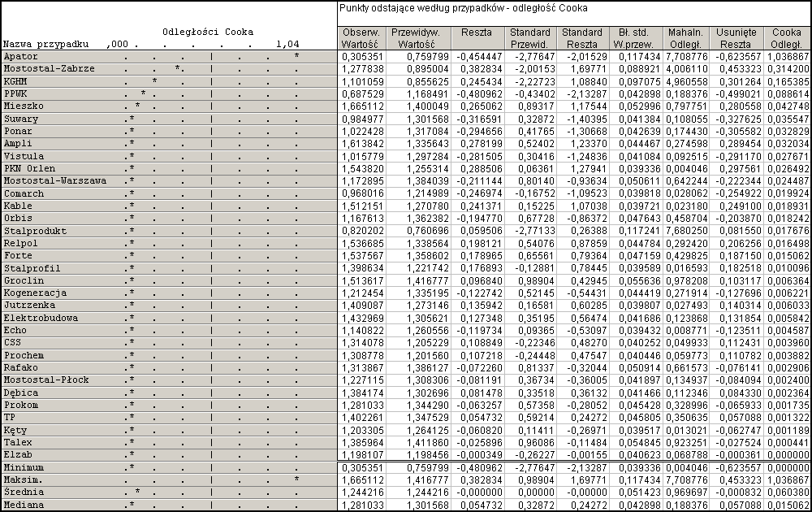Select the Maksim. summary row label
Viewport: 812px width, 512px height.
24,479
